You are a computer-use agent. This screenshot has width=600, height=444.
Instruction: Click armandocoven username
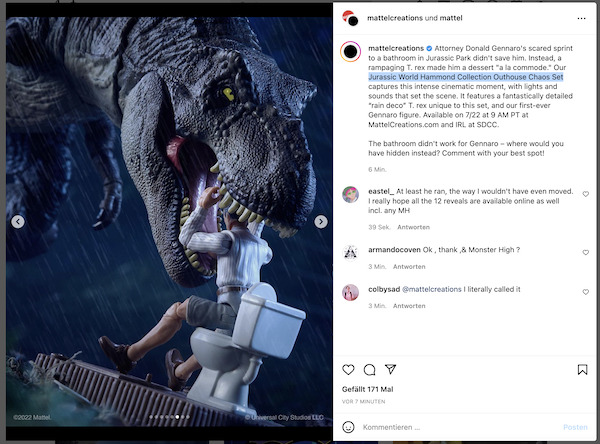(394, 250)
